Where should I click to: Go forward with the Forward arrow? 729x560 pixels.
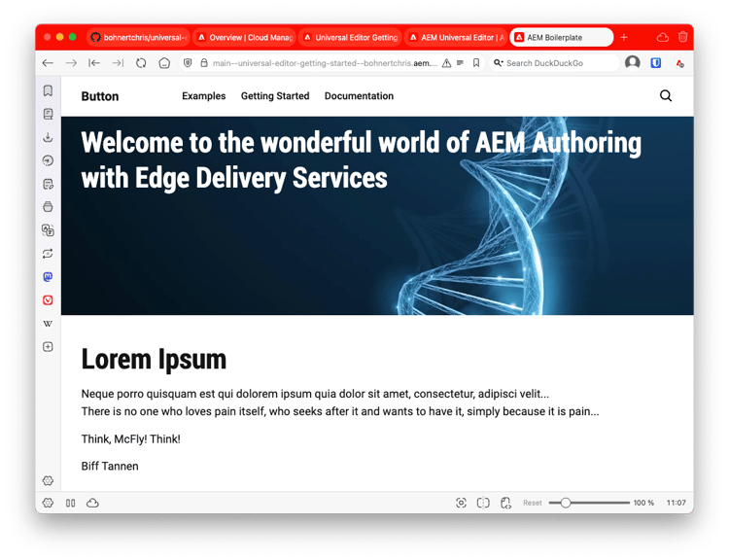point(71,63)
